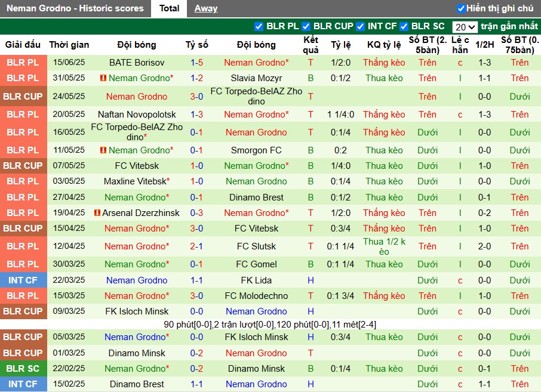Click the 0-3 score of Arsenal Dzerzhinsk match
Image resolution: width=541 pixels, height=392 pixels.
point(196,213)
